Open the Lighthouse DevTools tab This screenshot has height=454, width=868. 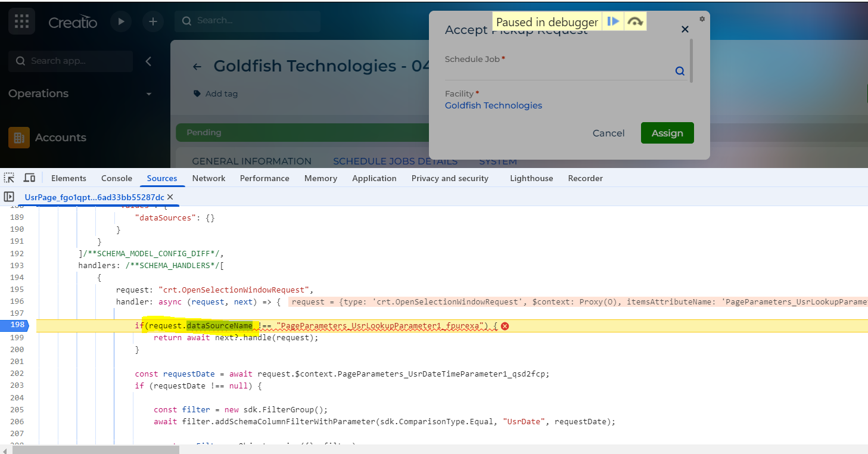(531, 178)
